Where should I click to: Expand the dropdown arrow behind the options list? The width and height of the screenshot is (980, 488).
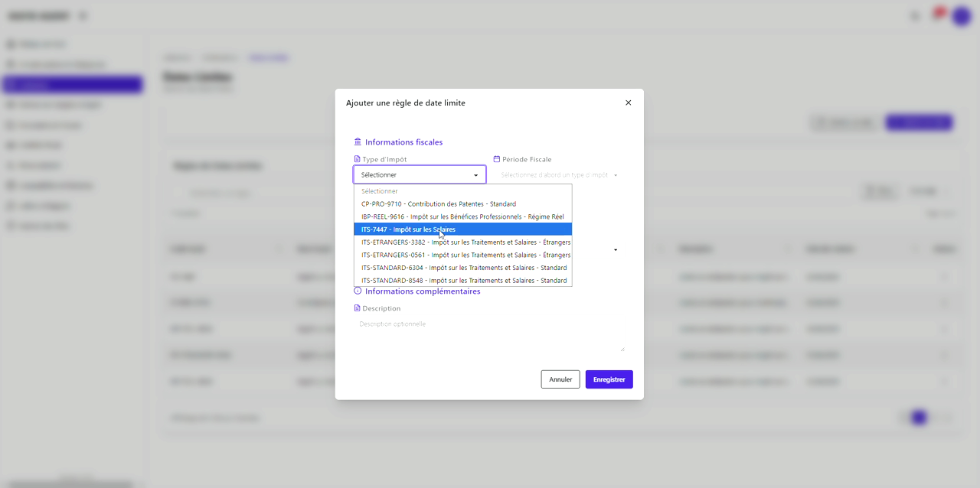coord(615,250)
